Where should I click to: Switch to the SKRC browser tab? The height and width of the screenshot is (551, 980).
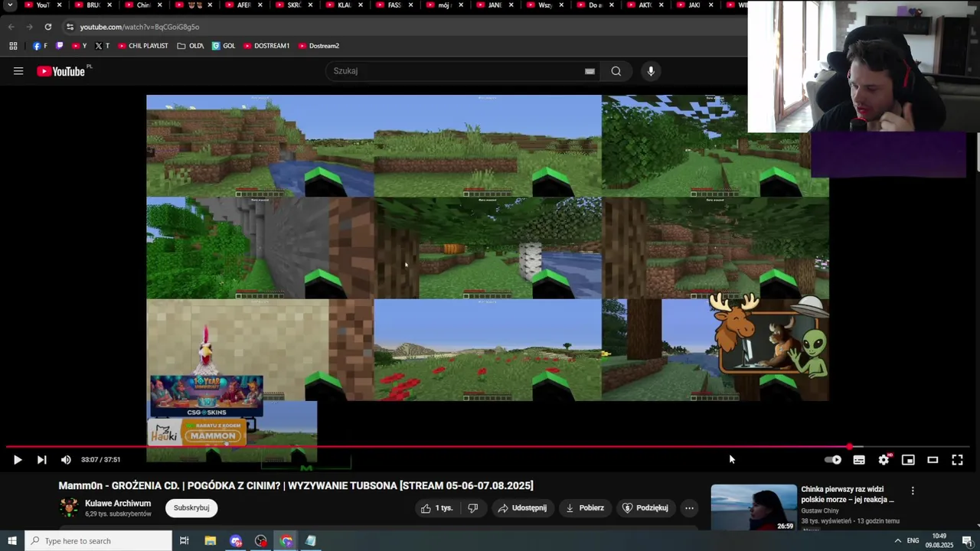(294, 5)
